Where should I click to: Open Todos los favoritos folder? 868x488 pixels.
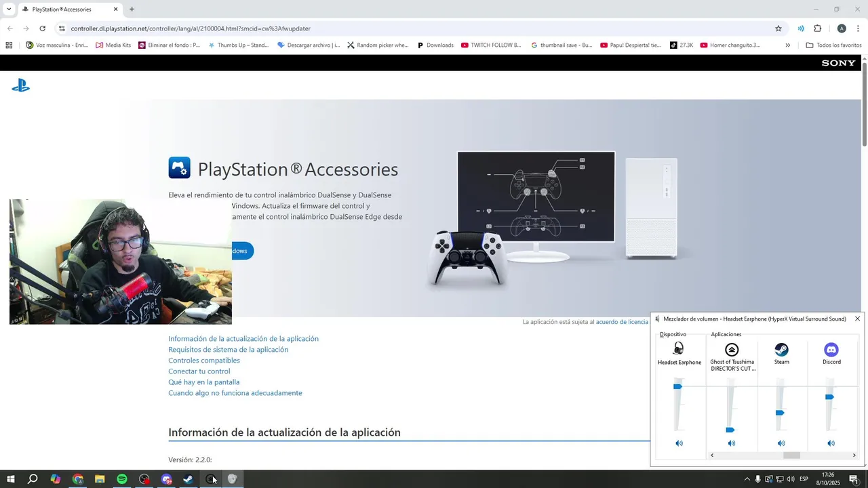coord(833,45)
